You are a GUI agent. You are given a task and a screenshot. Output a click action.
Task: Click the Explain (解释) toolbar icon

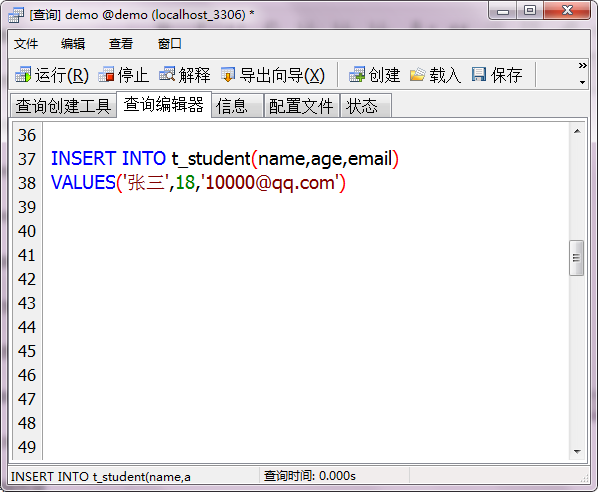167,74
